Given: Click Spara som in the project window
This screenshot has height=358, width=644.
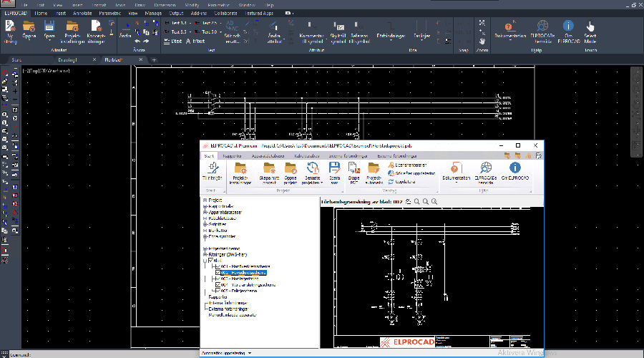Looking at the screenshot, I should [x=334, y=173].
